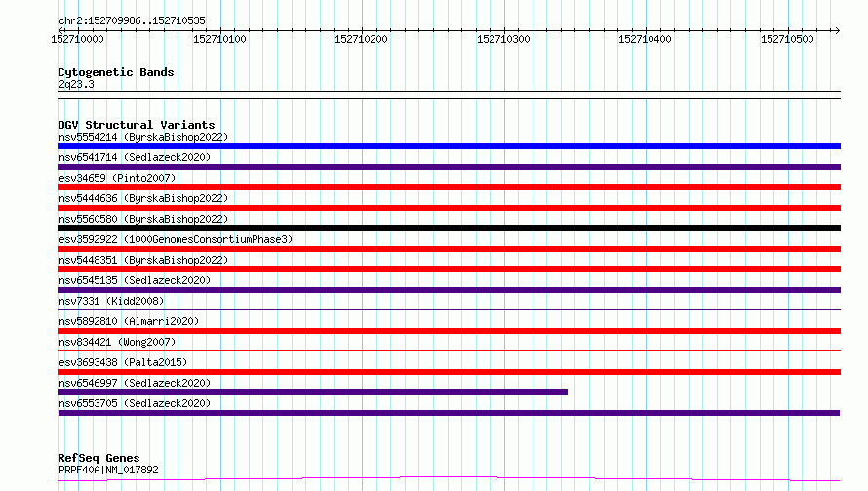
Task: Open gene PRPF40A|NM_017892 label
Action: [x=108, y=470]
